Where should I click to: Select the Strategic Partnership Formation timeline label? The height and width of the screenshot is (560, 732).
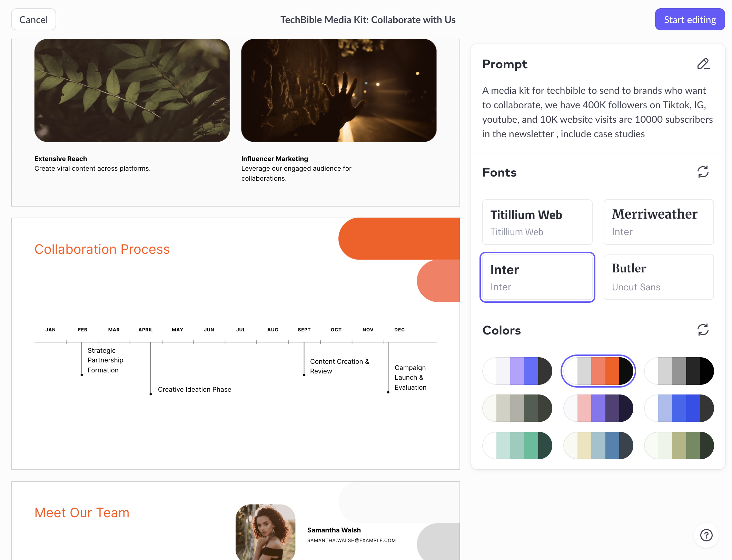(105, 360)
